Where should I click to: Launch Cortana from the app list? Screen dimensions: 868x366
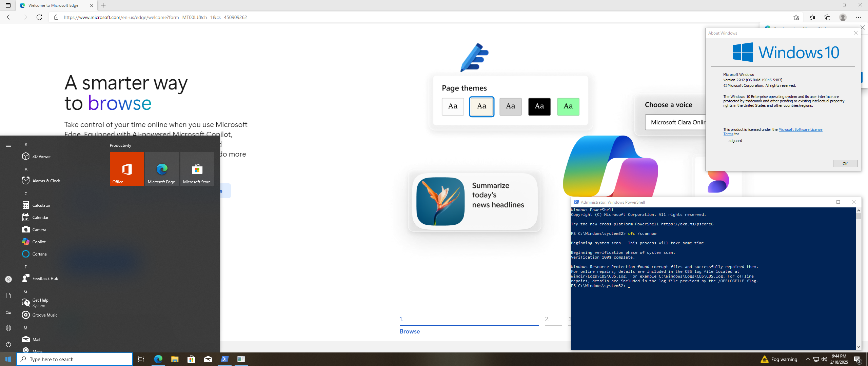[x=61, y=254]
